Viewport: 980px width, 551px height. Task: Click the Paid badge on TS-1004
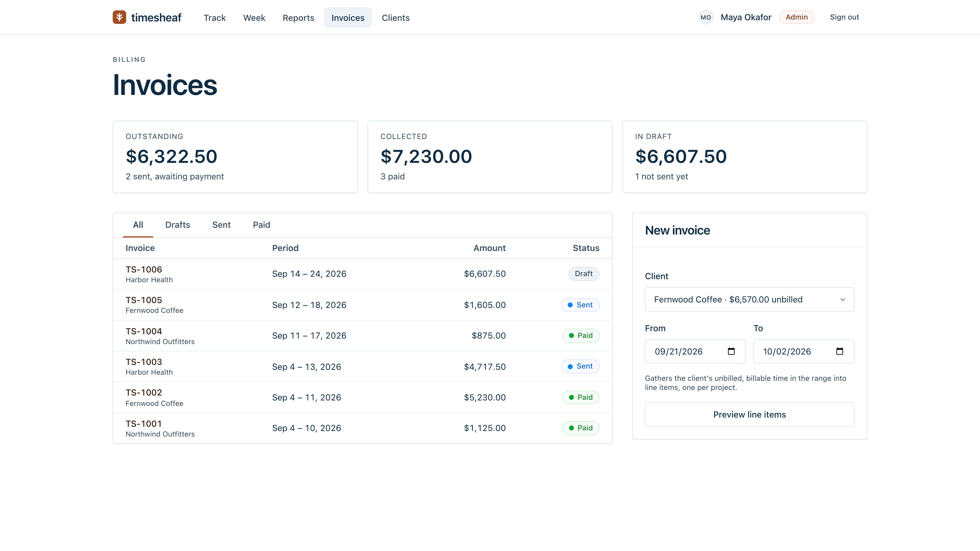(x=581, y=335)
